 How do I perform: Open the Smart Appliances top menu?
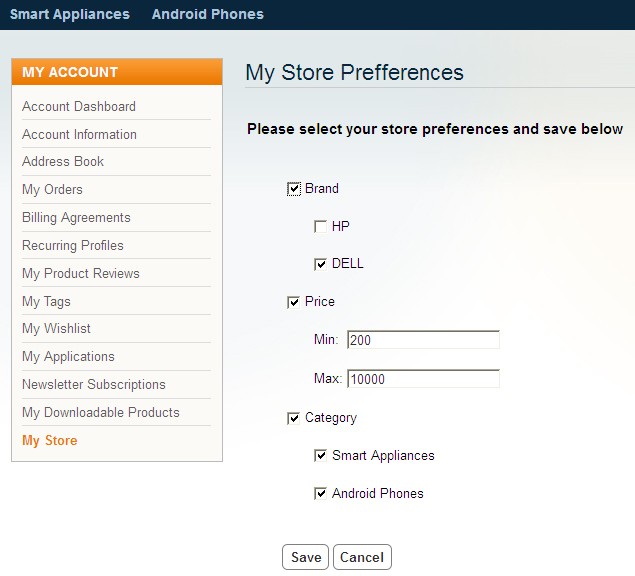point(70,14)
